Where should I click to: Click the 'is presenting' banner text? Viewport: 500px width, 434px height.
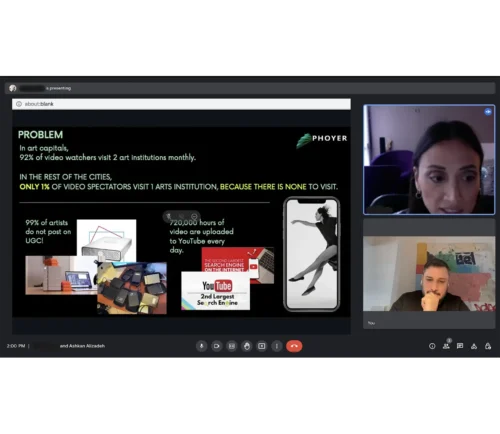click(59, 88)
